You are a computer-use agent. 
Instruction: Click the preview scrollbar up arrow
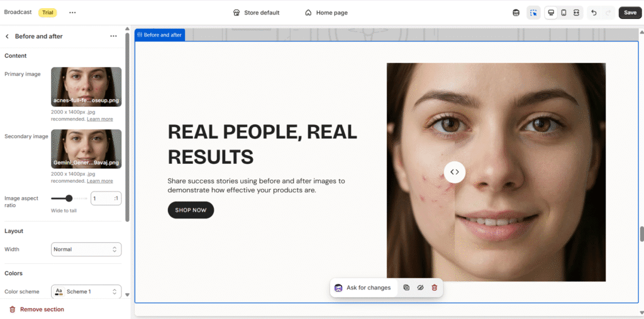(641, 31)
